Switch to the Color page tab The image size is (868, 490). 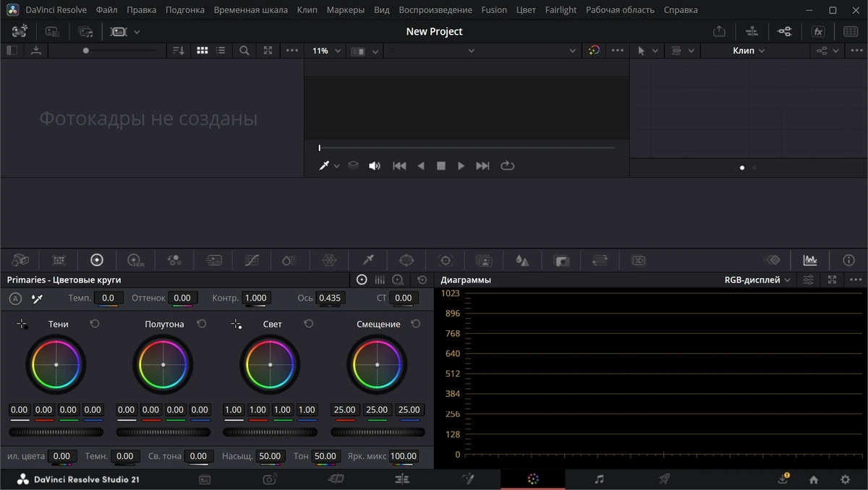pos(533,479)
